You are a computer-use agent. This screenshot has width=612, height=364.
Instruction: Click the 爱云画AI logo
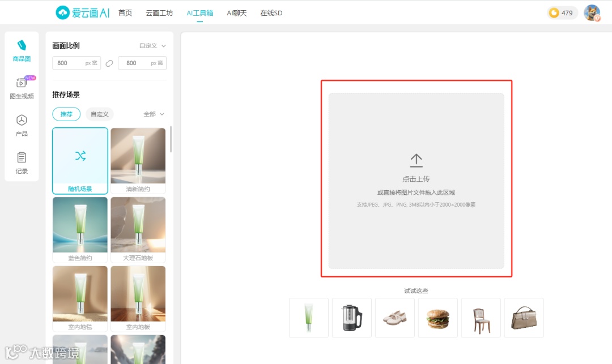(x=82, y=13)
